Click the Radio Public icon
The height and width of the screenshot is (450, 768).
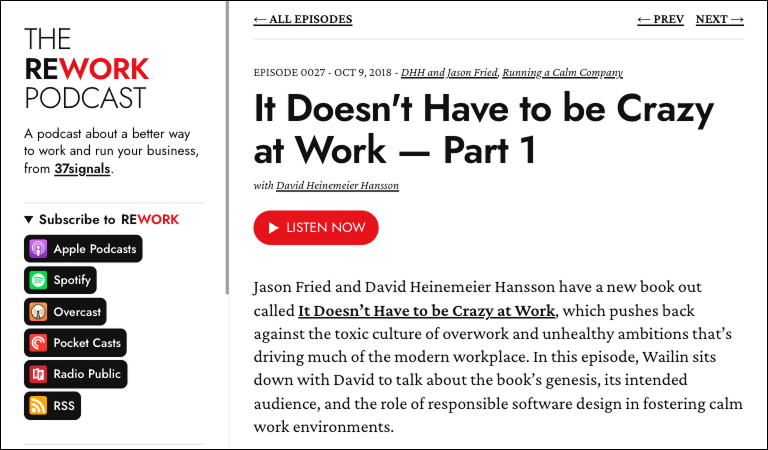[x=38, y=374]
